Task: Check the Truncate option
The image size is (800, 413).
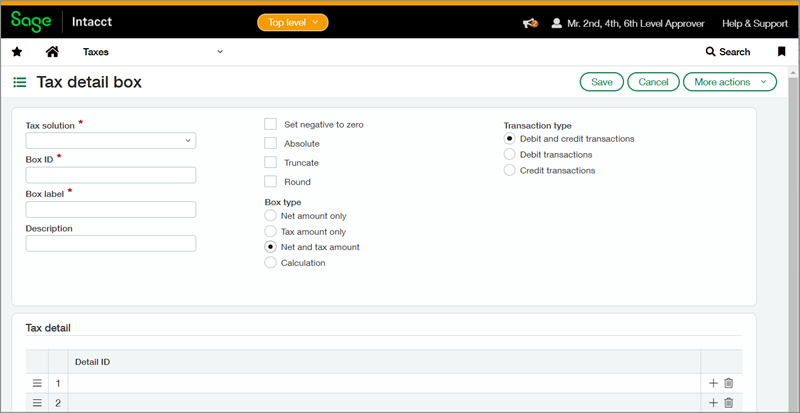Action: 270,162
